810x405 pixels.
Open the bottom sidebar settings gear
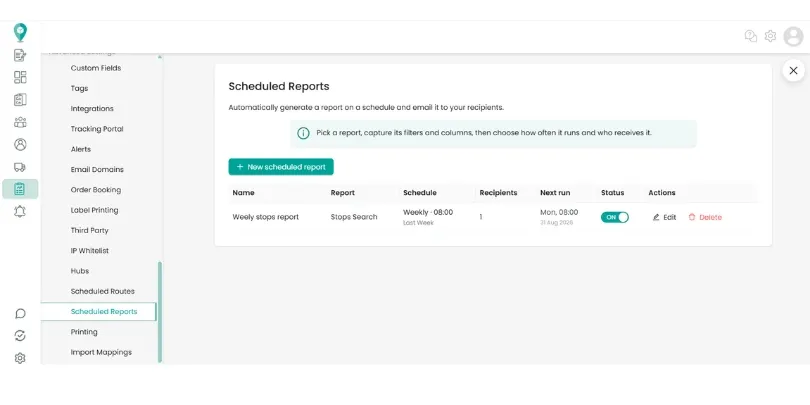(20, 358)
